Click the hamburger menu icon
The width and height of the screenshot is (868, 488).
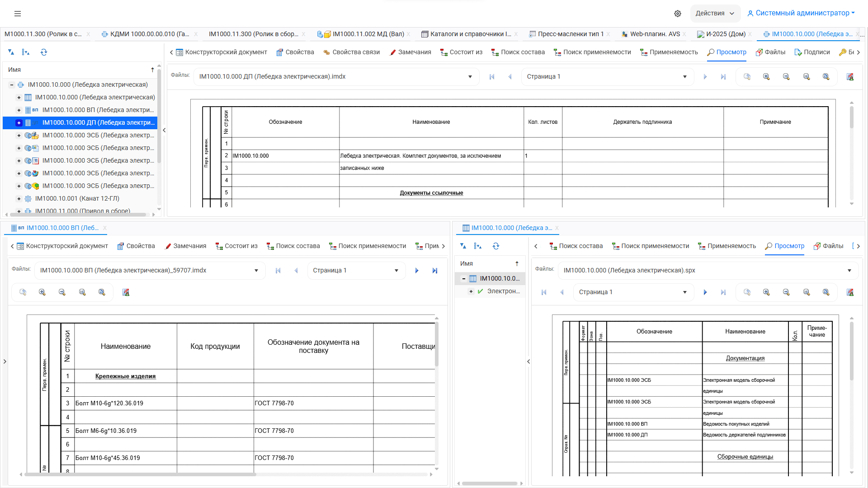coord(18,14)
